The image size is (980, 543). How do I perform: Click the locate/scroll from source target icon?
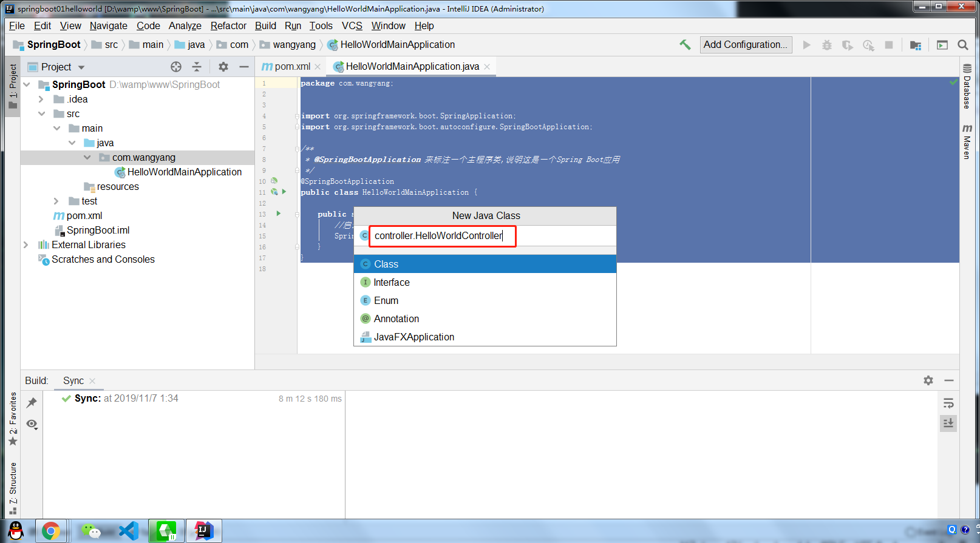(176, 67)
